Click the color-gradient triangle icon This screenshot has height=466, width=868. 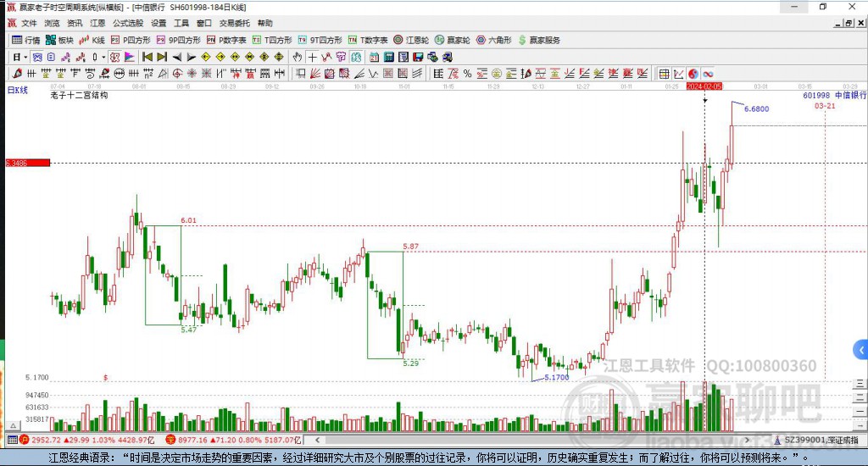pos(129,57)
